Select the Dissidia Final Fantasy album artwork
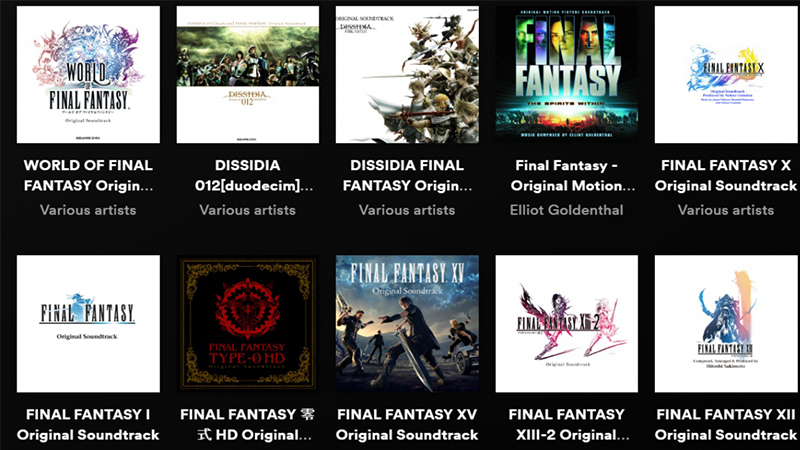This screenshot has width=800, height=450. point(407,74)
